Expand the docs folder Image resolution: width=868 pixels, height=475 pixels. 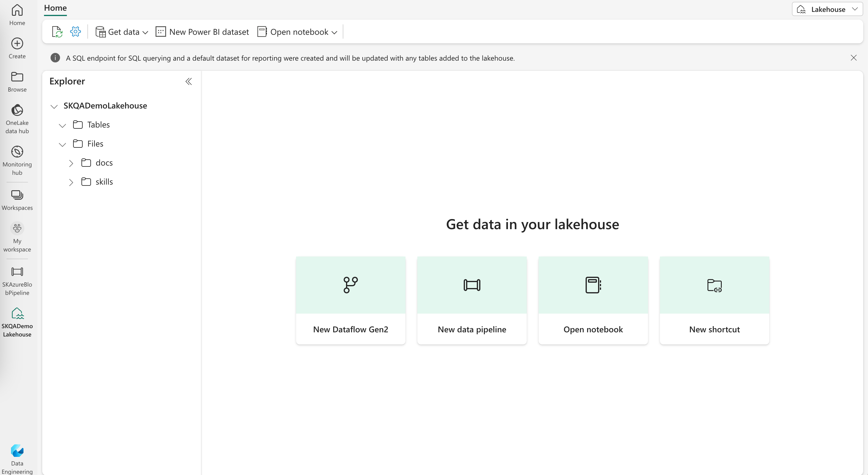coord(71,163)
